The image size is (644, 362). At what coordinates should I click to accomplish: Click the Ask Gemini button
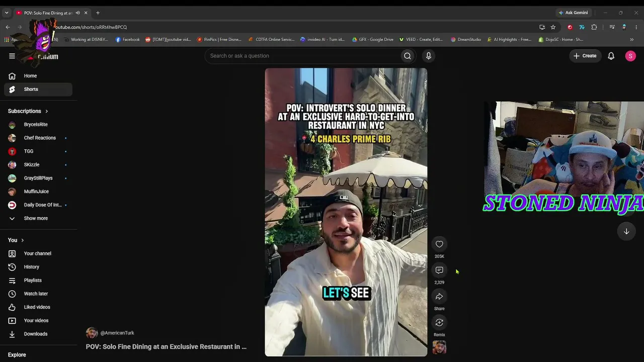[x=573, y=13]
